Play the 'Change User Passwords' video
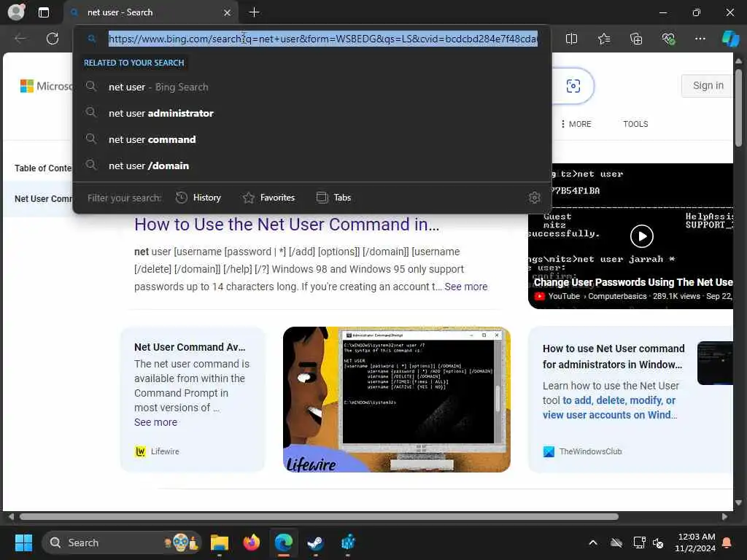Image resolution: width=747 pixels, height=560 pixels. click(642, 236)
